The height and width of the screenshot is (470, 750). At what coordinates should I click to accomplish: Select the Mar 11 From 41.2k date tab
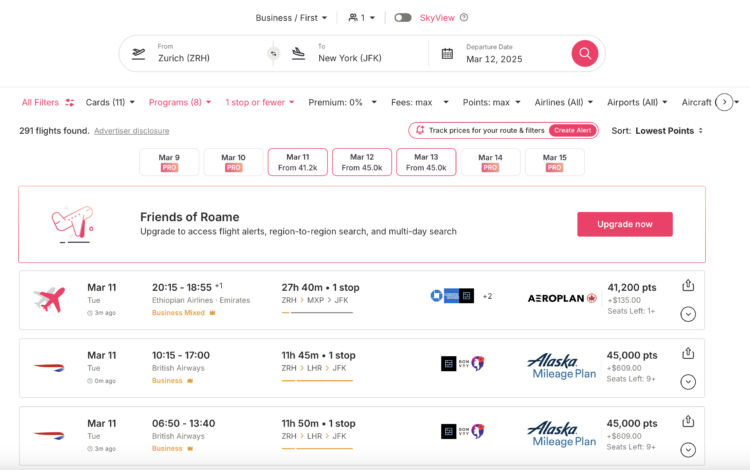click(x=298, y=162)
